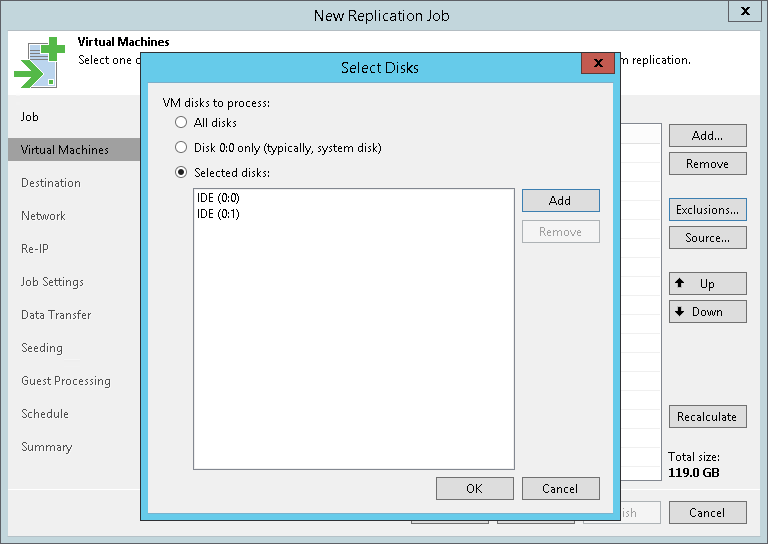768x544 pixels.
Task: Click the disabled Remove button in Select Disks dialog
Action: (x=560, y=232)
